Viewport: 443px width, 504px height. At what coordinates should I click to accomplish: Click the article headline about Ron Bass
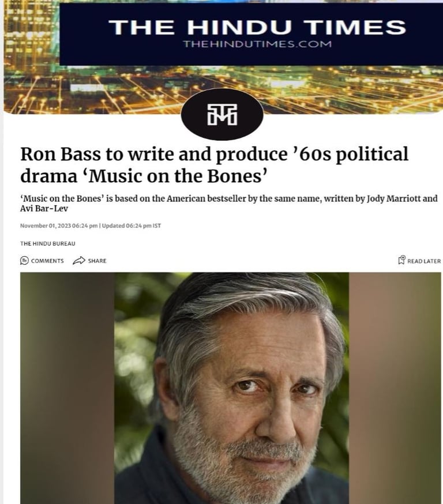pyautogui.click(x=215, y=165)
